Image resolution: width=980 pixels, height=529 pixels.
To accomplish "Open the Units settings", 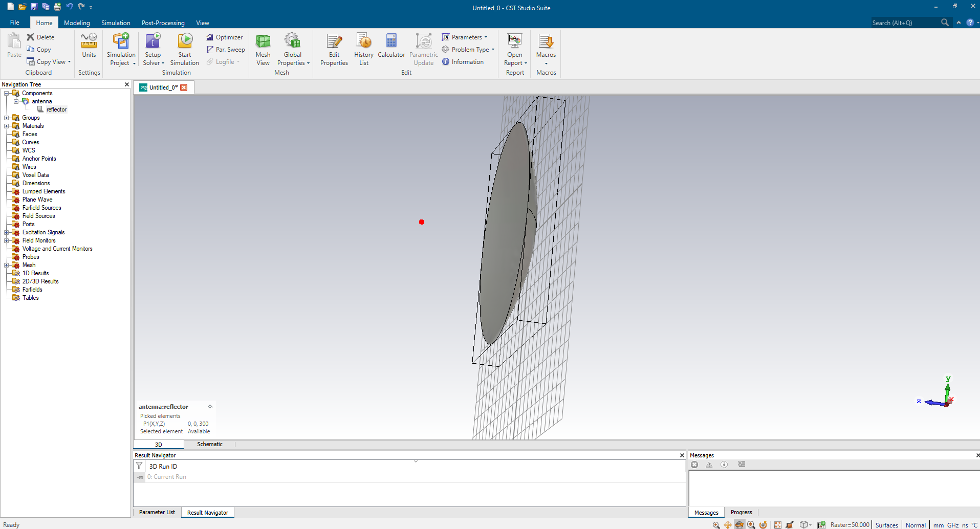I will click(x=89, y=45).
